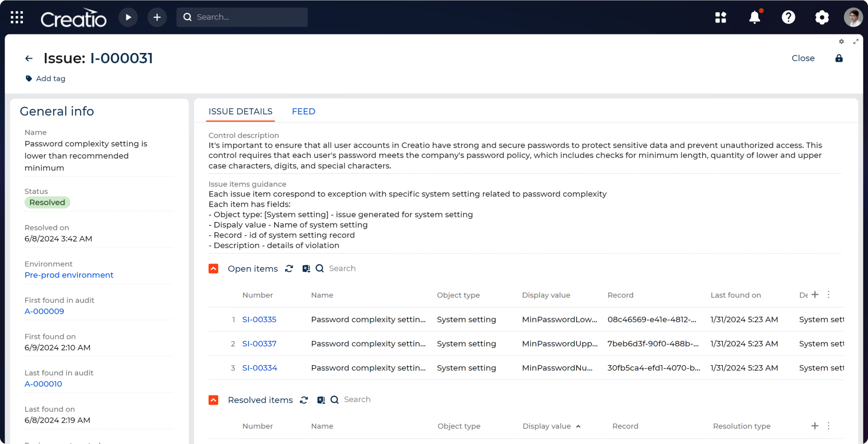The image size is (868, 444).
Task: Refresh the Open items list
Action: (x=289, y=269)
